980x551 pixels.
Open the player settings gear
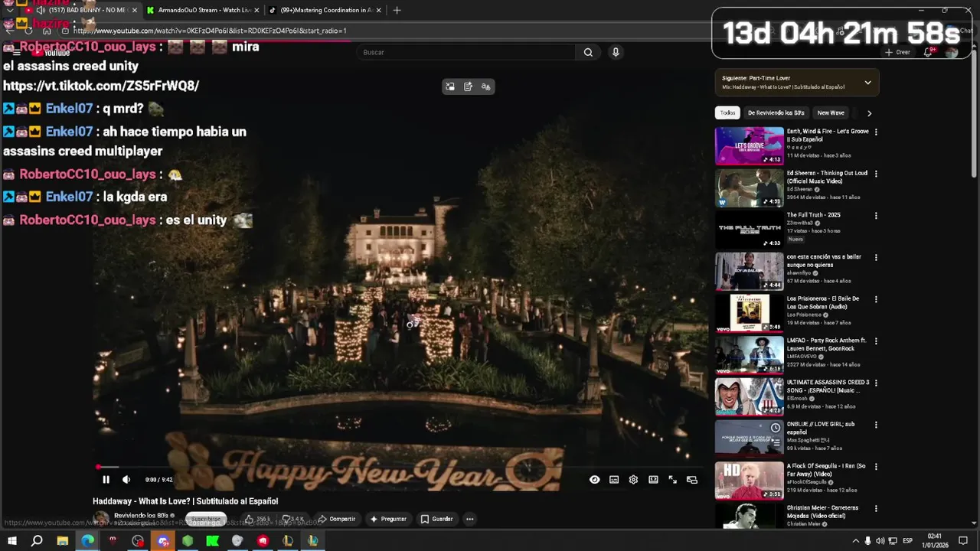(633, 480)
